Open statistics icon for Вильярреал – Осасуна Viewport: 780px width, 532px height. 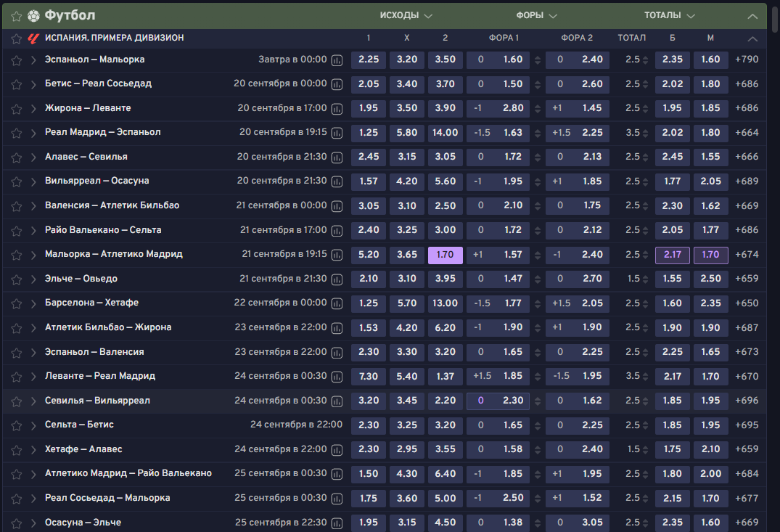point(337,181)
